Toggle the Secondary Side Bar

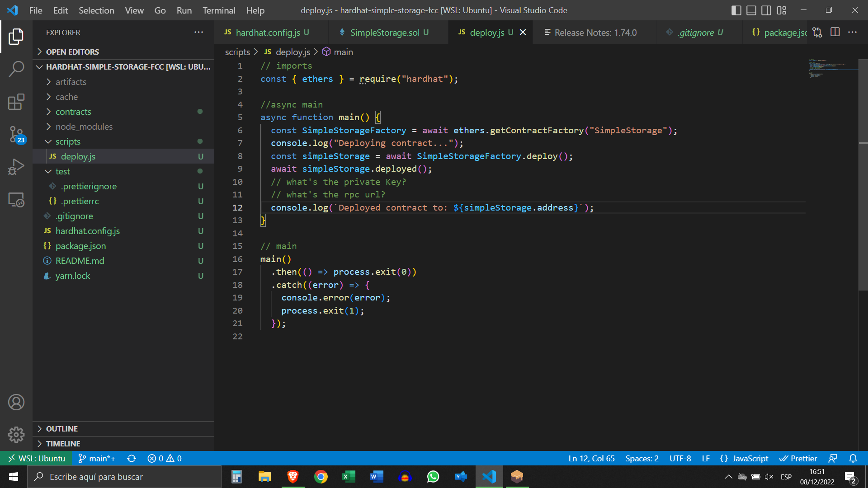click(x=766, y=10)
